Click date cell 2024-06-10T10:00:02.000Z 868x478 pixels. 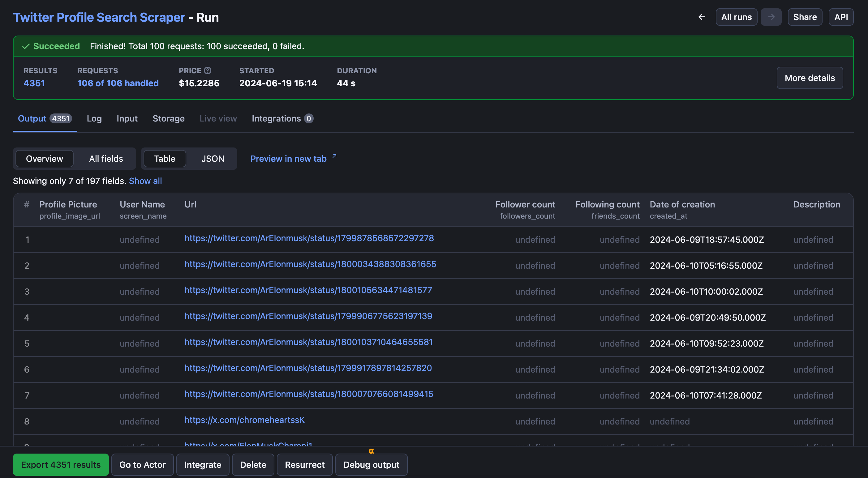tap(706, 291)
